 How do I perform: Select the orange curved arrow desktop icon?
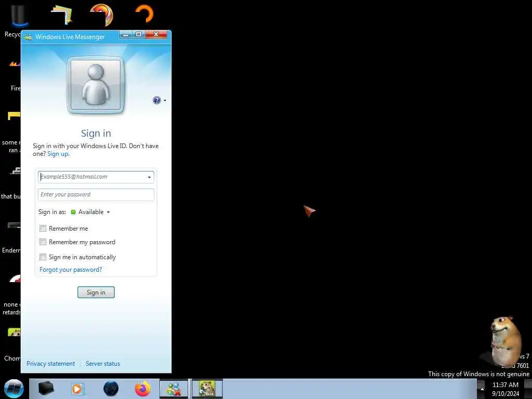click(x=144, y=14)
